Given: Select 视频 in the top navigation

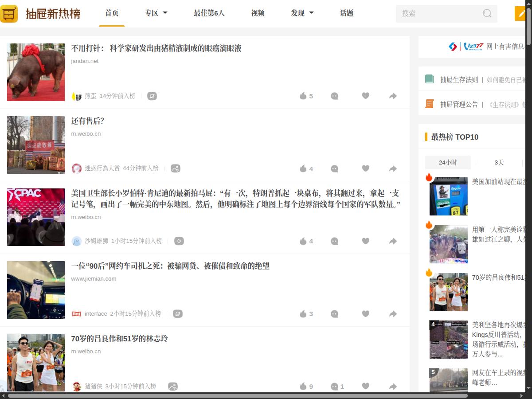Looking at the screenshot, I should (x=257, y=13).
